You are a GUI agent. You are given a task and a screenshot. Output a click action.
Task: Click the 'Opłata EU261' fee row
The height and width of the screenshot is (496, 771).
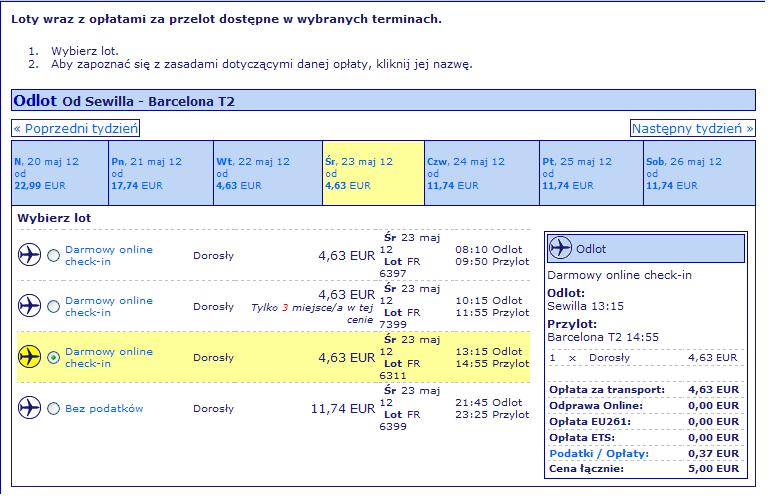pos(644,421)
